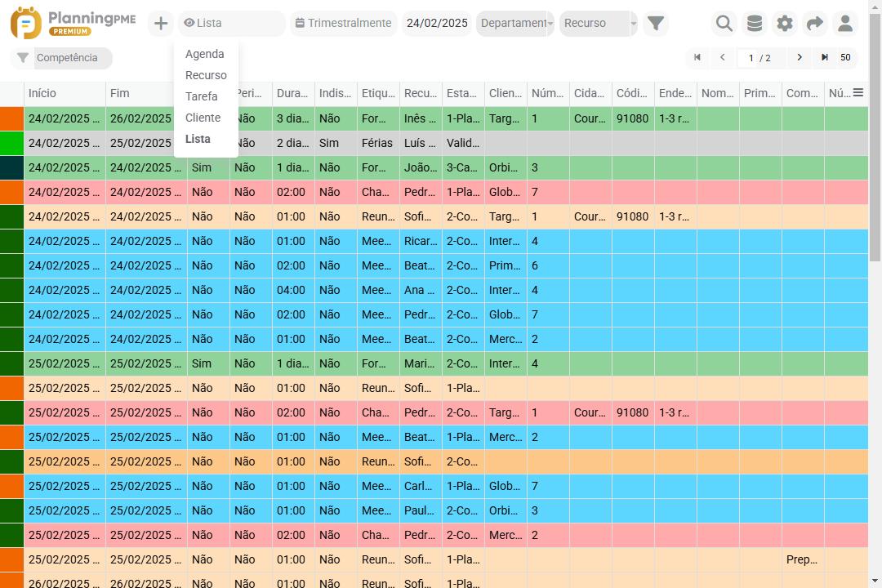Open the Trimestralmente period selector

pyautogui.click(x=344, y=23)
